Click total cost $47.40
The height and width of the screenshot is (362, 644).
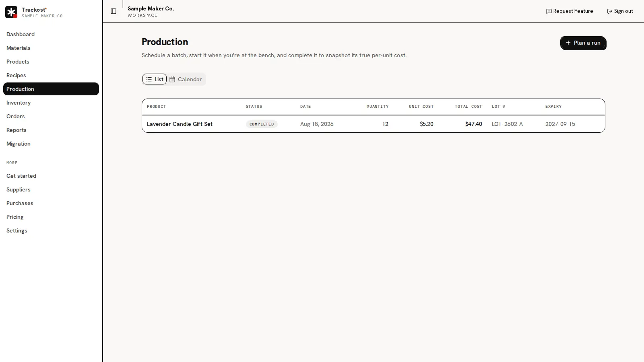(x=474, y=124)
